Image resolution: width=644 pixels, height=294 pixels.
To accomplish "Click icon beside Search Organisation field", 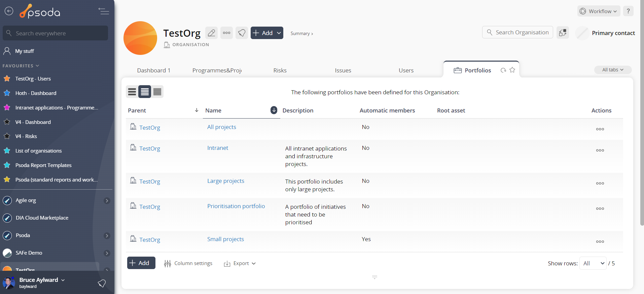I will point(563,32).
